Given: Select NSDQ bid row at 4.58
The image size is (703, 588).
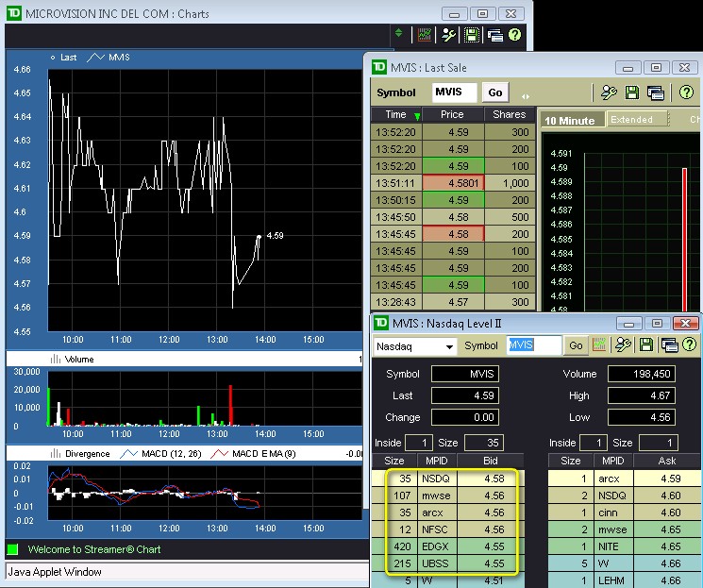Looking at the screenshot, I should pyautogui.click(x=447, y=479).
